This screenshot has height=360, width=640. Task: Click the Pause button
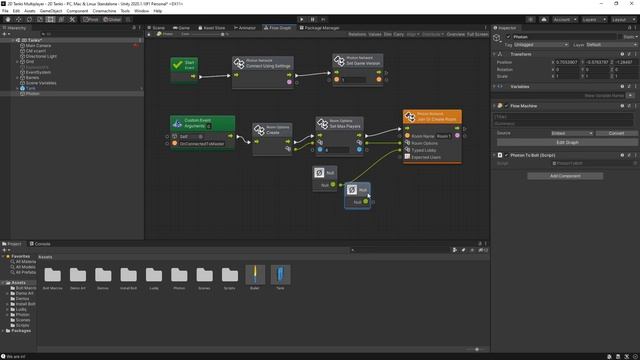313,20
